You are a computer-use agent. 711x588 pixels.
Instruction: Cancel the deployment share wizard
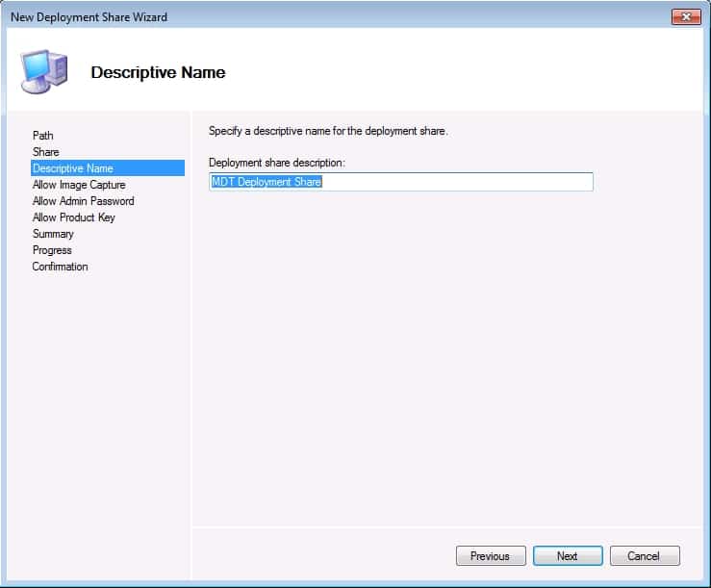pos(645,556)
